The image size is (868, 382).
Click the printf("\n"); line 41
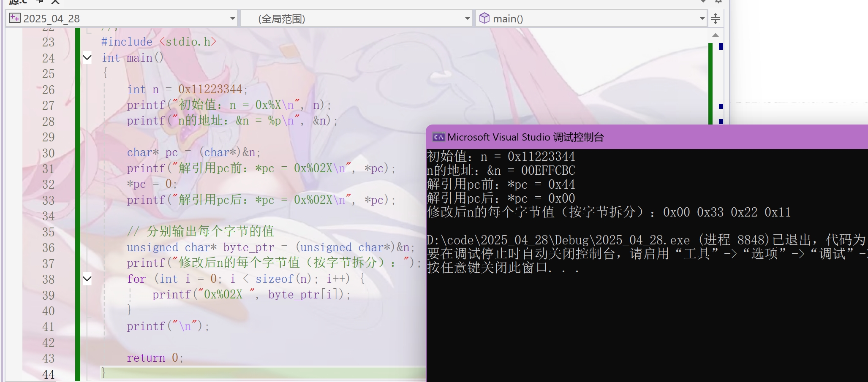click(x=168, y=326)
